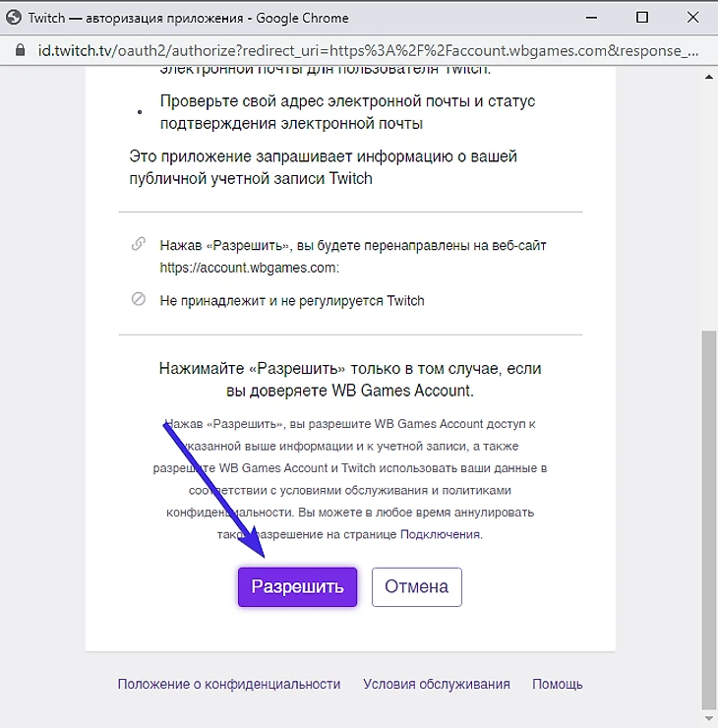Click the vertical scrollbar thumb
Viewport: 718px width, 728px height.
pos(709,520)
